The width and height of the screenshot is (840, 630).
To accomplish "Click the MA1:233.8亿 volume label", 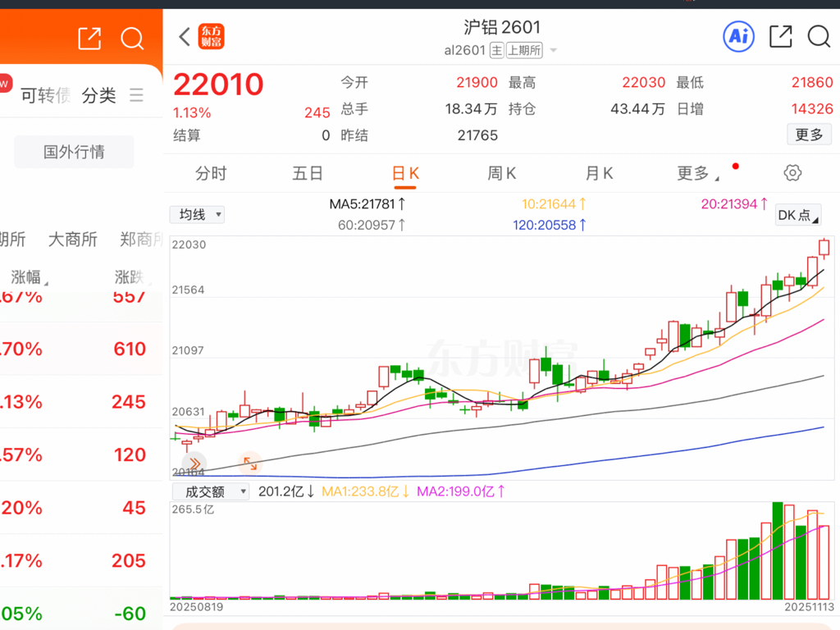I will (365, 491).
